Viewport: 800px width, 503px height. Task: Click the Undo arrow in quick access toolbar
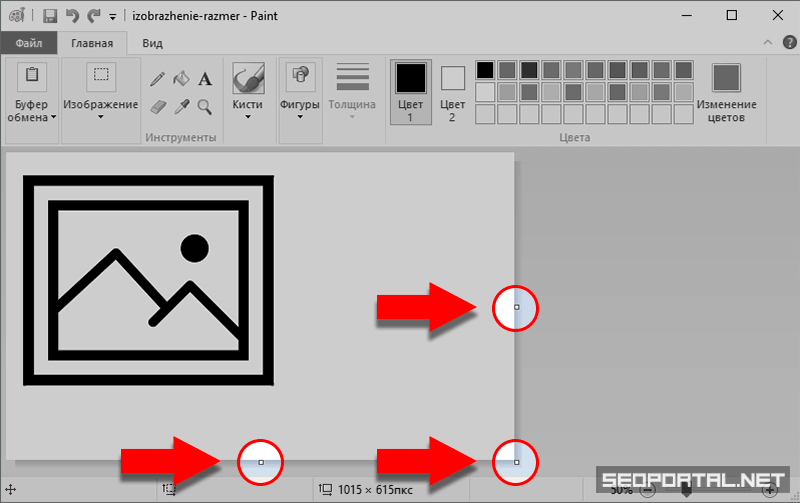pyautogui.click(x=72, y=15)
